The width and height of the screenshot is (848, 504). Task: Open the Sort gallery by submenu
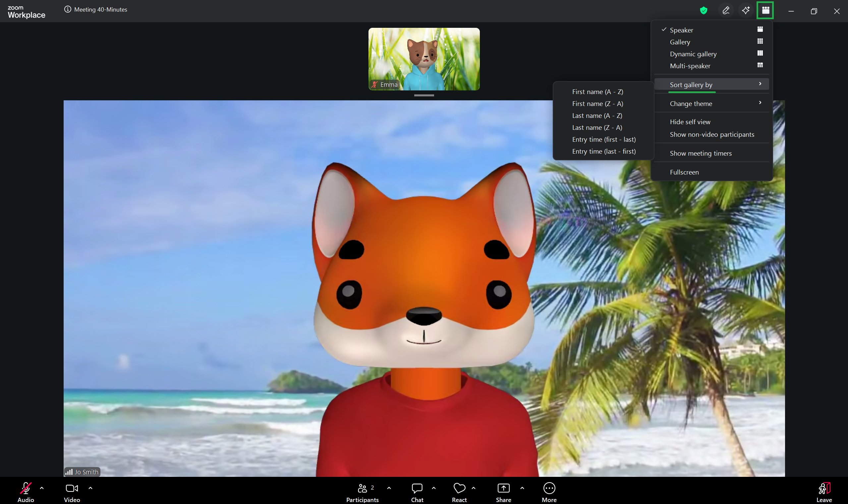click(711, 84)
